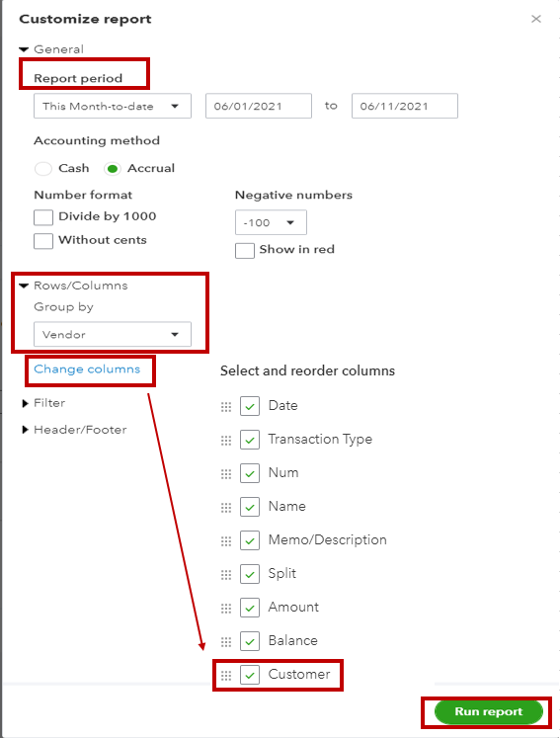Select the Cash accounting method
Image resolution: width=560 pixels, height=738 pixels.
point(42,169)
